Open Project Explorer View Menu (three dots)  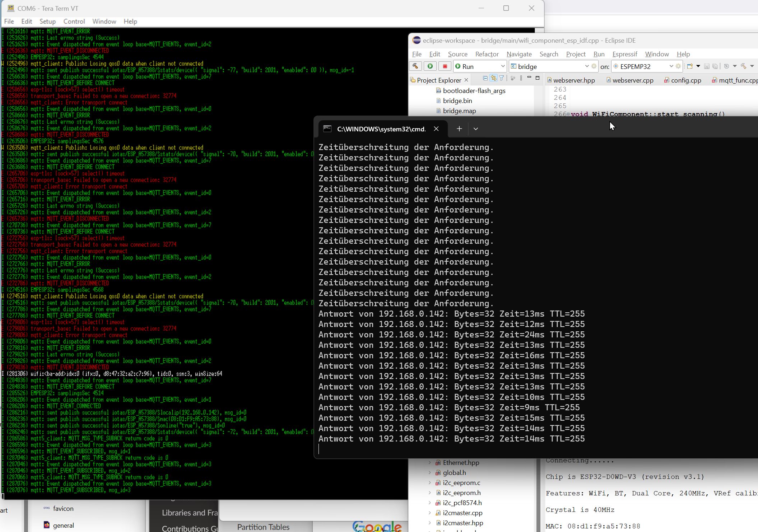click(x=521, y=78)
